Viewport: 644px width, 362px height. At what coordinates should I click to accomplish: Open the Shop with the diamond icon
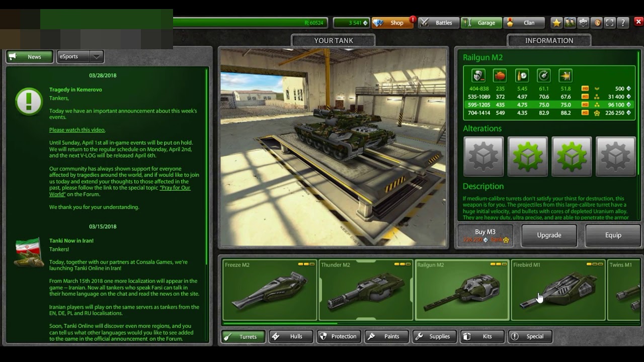tap(392, 23)
